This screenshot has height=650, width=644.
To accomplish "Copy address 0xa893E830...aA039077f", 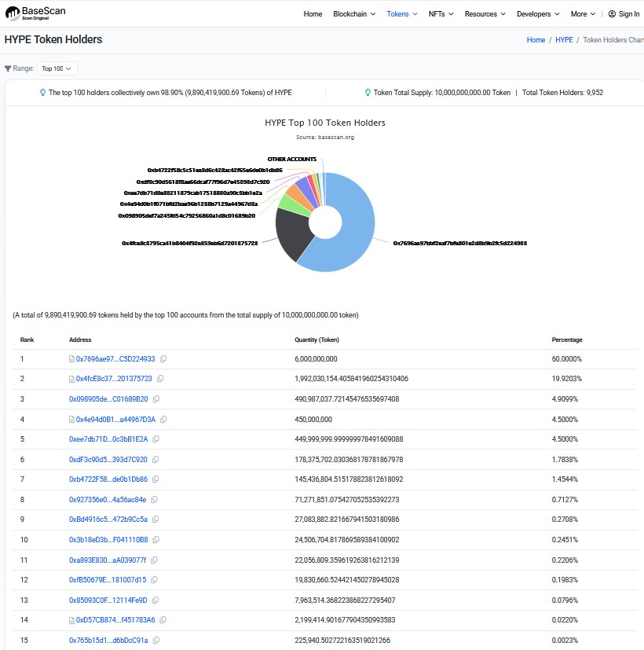I will pyautogui.click(x=154, y=560).
